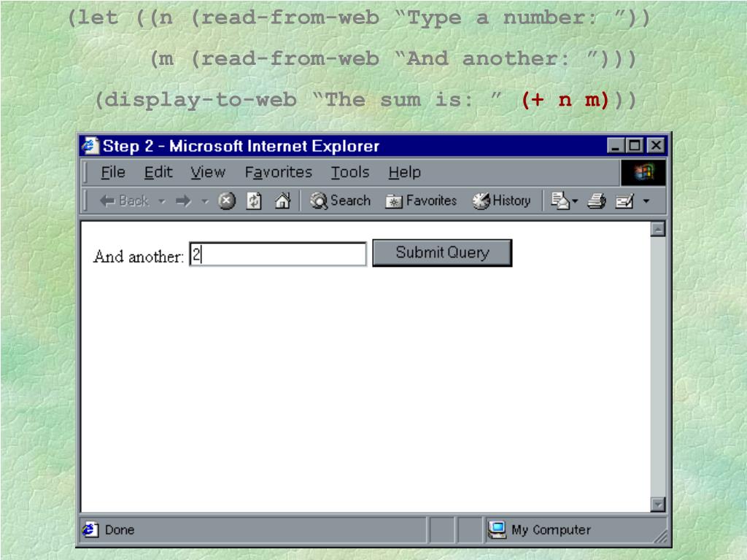Focus the And another text field
This screenshot has width=747, height=560.
(x=278, y=254)
